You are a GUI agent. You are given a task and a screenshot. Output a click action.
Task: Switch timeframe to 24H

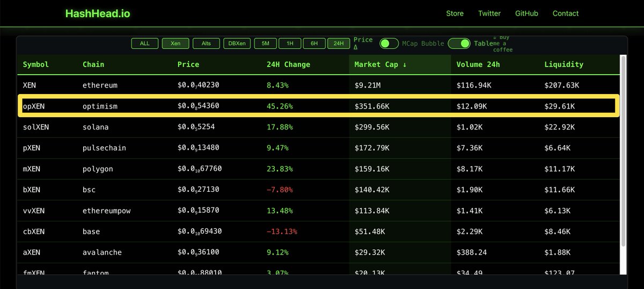[339, 44]
